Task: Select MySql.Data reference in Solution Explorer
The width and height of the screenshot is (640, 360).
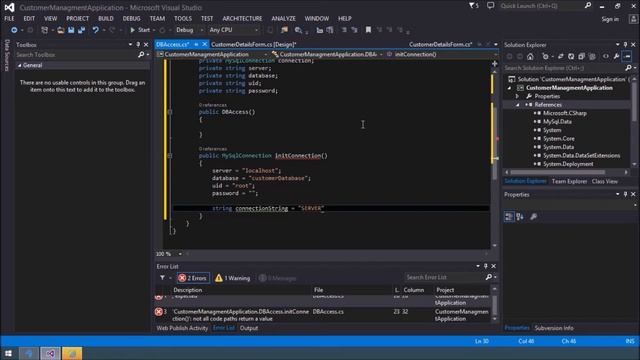Action: click(557, 122)
